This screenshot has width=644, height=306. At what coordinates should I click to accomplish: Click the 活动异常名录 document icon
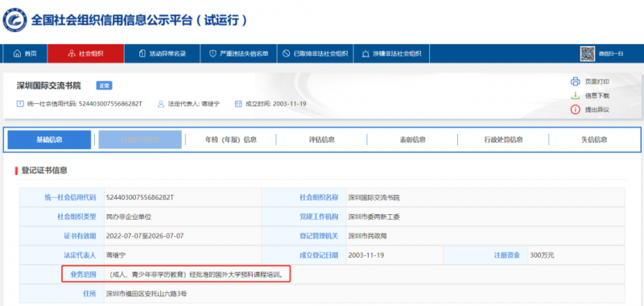142,53
